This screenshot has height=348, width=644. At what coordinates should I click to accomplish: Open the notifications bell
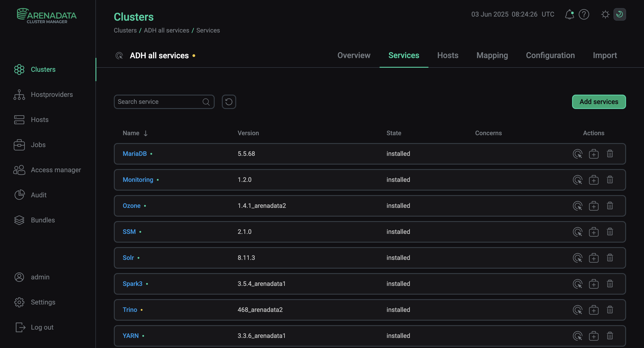[569, 14]
